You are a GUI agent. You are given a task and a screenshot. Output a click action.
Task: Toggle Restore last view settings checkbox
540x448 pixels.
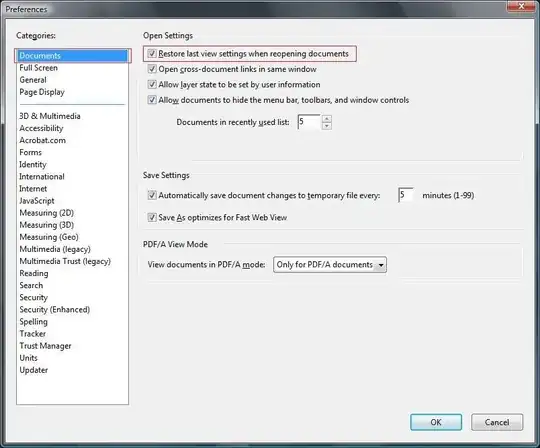(x=152, y=53)
